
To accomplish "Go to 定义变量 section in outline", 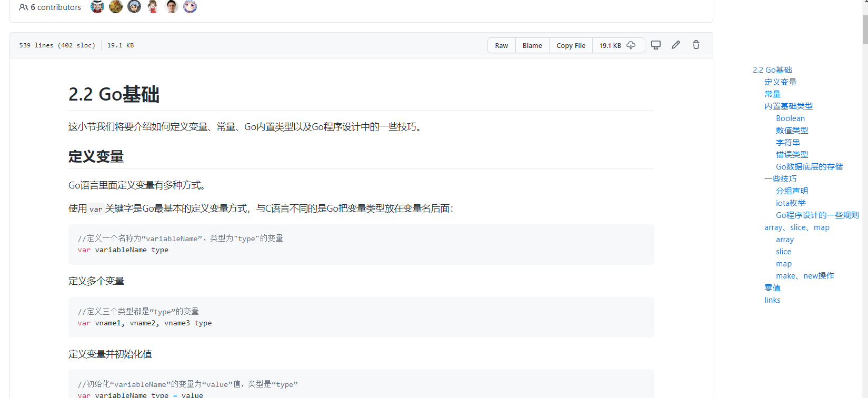I will pyautogui.click(x=780, y=82).
